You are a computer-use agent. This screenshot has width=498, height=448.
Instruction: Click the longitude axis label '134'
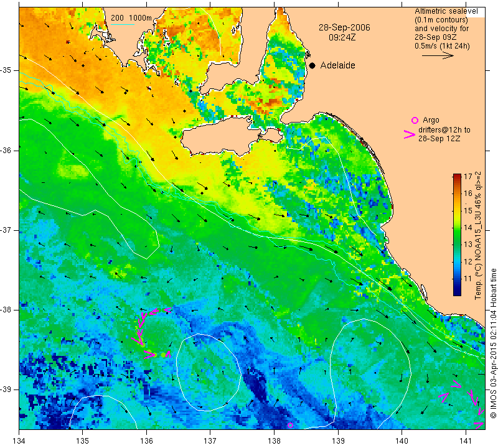(19, 441)
